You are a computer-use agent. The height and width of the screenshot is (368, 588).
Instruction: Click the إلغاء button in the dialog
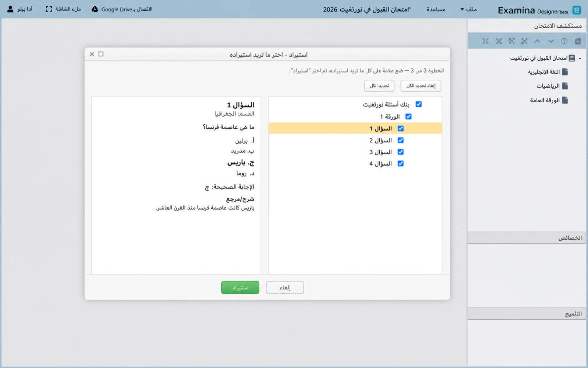285,287
